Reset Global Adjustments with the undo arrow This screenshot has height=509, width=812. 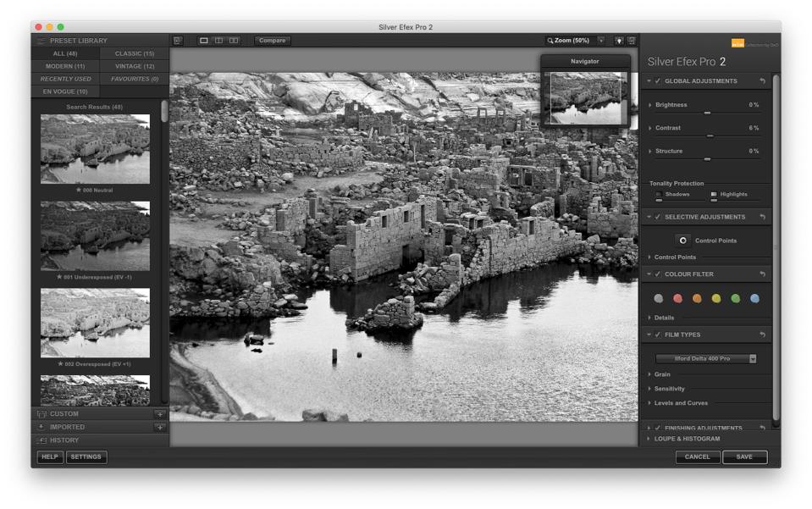pos(763,81)
